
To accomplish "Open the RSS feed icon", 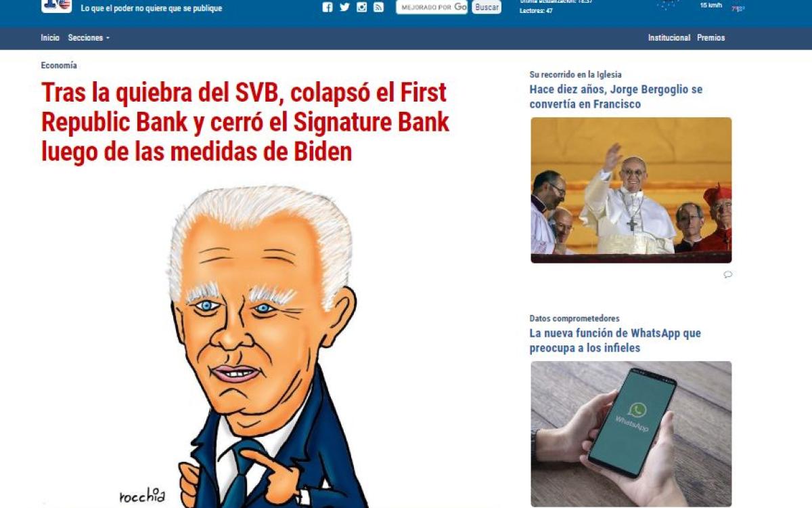I will pyautogui.click(x=378, y=7).
